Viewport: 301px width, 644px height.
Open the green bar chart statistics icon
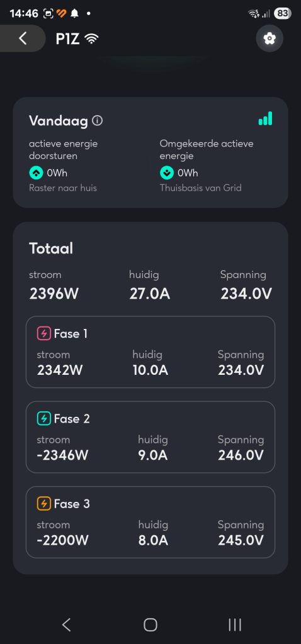tap(265, 118)
